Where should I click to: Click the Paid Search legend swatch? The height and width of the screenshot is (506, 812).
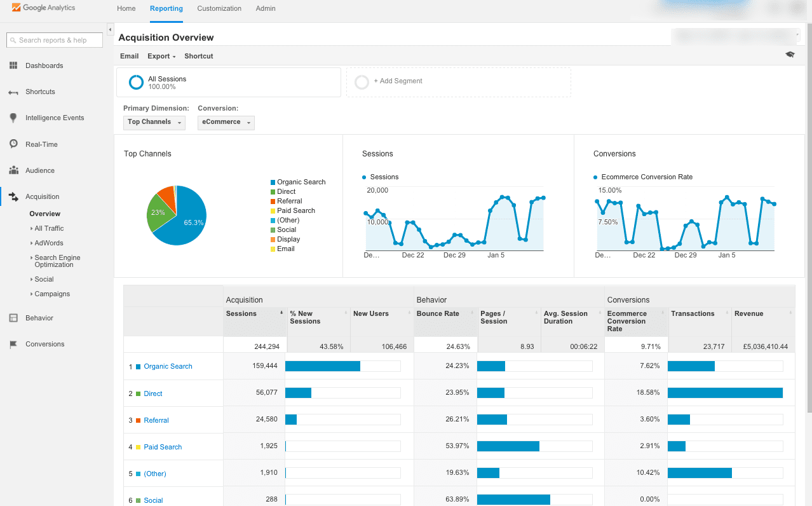273,210
